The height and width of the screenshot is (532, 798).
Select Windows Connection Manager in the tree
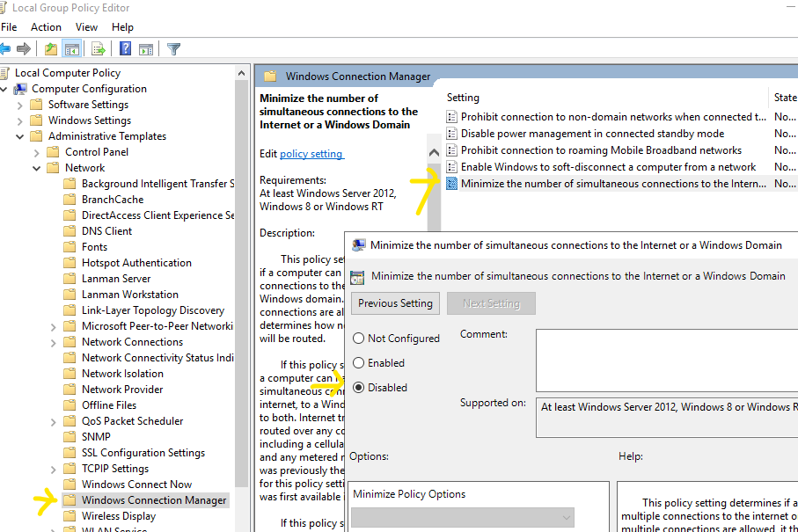tap(154, 500)
